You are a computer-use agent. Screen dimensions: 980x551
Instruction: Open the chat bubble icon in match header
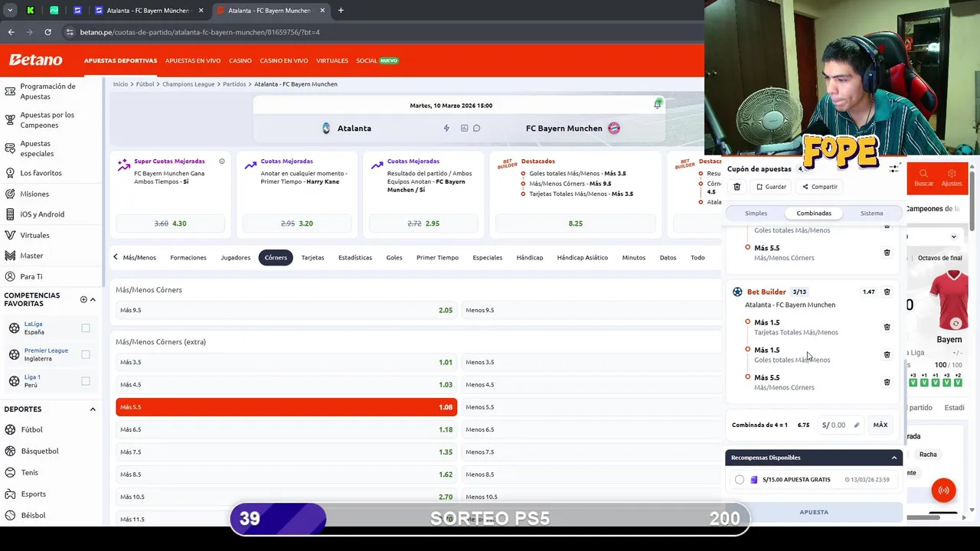(x=476, y=128)
